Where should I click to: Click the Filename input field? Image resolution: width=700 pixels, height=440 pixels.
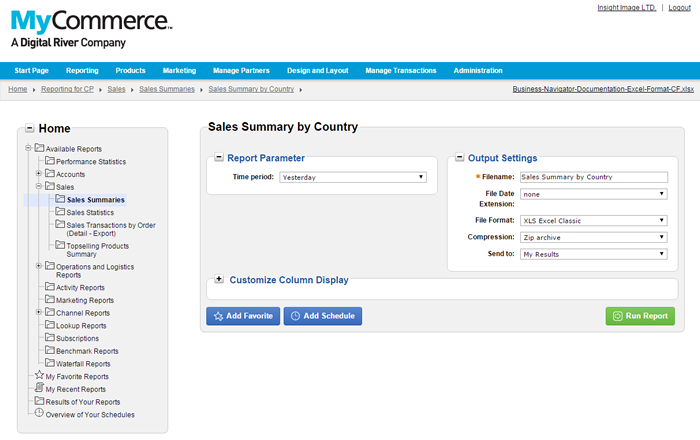(594, 177)
